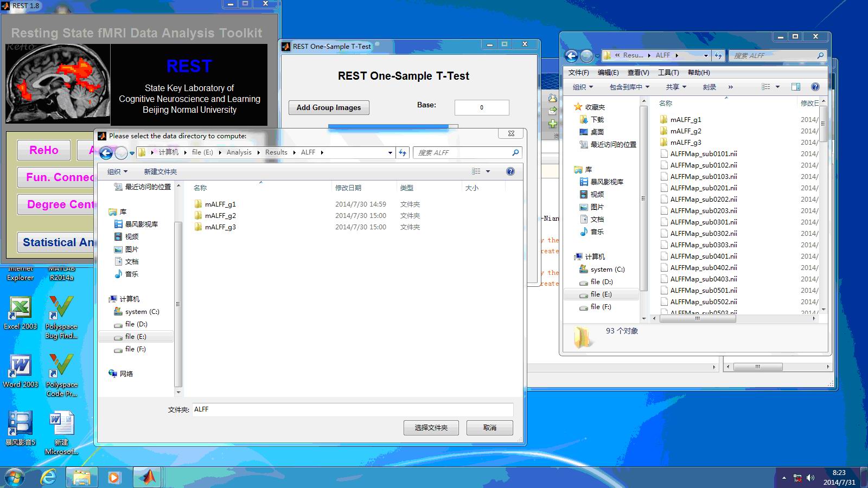Click 选择文件夹 button
Viewport: 868px width, 488px height.
tap(431, 428)
